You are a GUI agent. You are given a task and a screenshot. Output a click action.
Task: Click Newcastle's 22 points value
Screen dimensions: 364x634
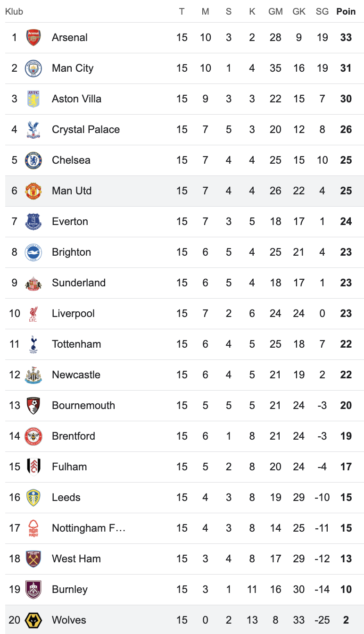(346, 375)
